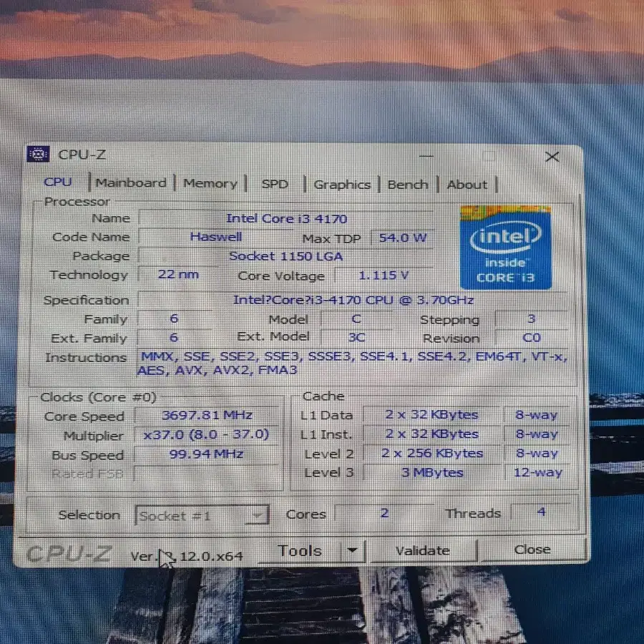The width and height of the screenshot is (644, 644).
Task: Click the Cores count value 2
Action: click(x=384, y=513)
